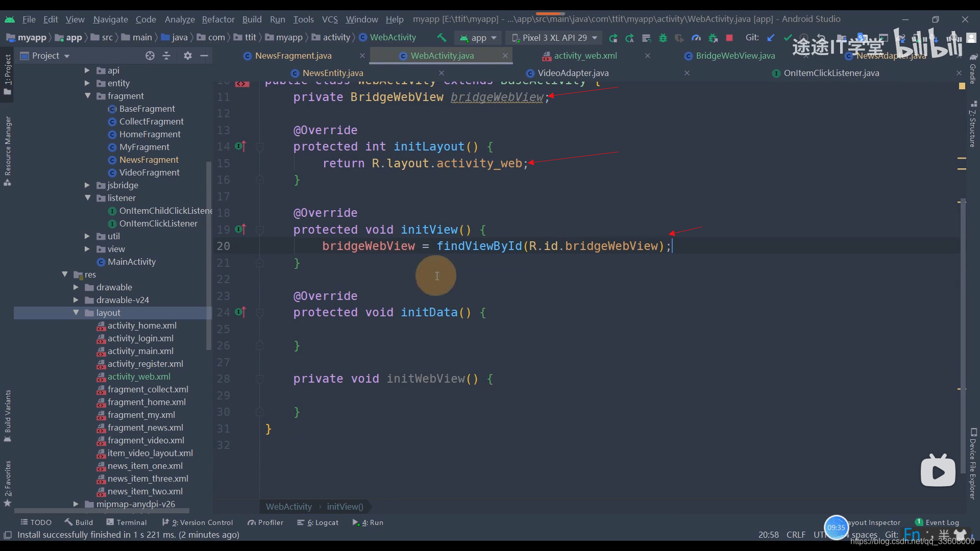Collapse the res folder
This screenshot has height=551, width=980.
65,274
